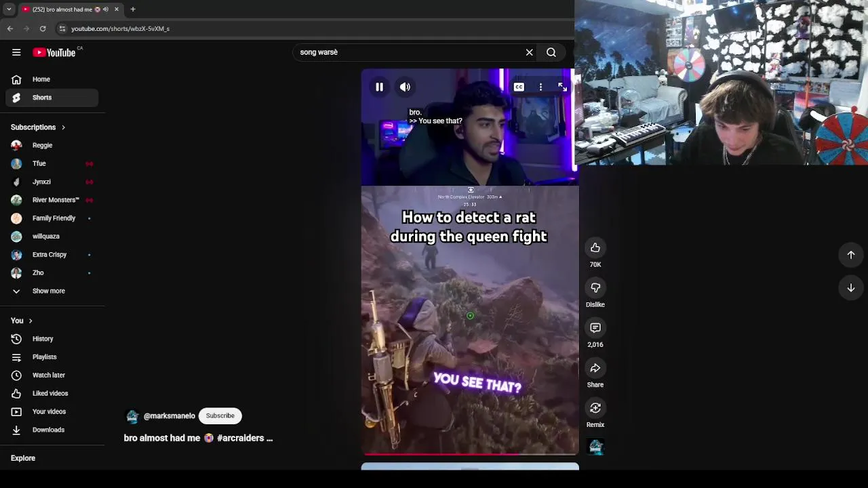
Task: Share the Short
Action: tap(595, 368)
